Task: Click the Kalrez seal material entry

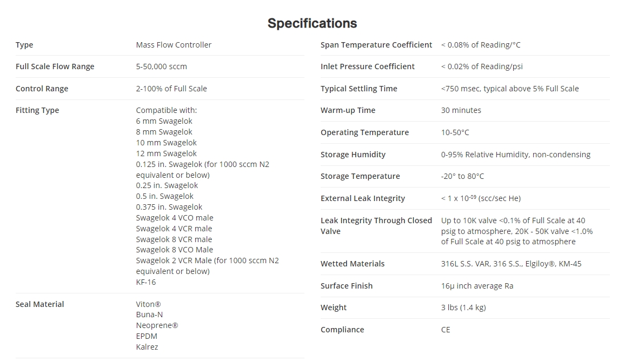Action: coord(147,347)
